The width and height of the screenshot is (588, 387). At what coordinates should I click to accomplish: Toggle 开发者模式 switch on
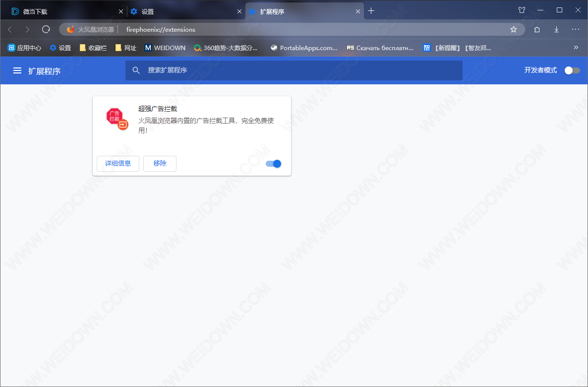(572, 70)
